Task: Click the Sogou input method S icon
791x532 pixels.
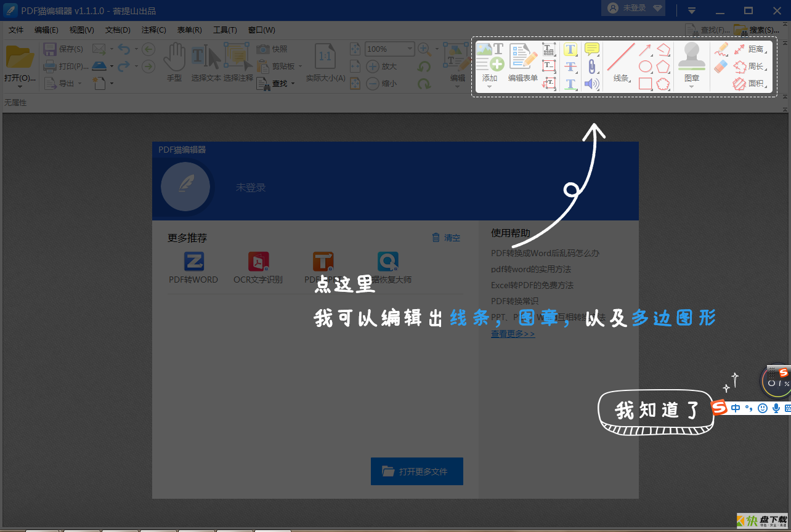Action: pyautogui.click(x=720, y=408)
